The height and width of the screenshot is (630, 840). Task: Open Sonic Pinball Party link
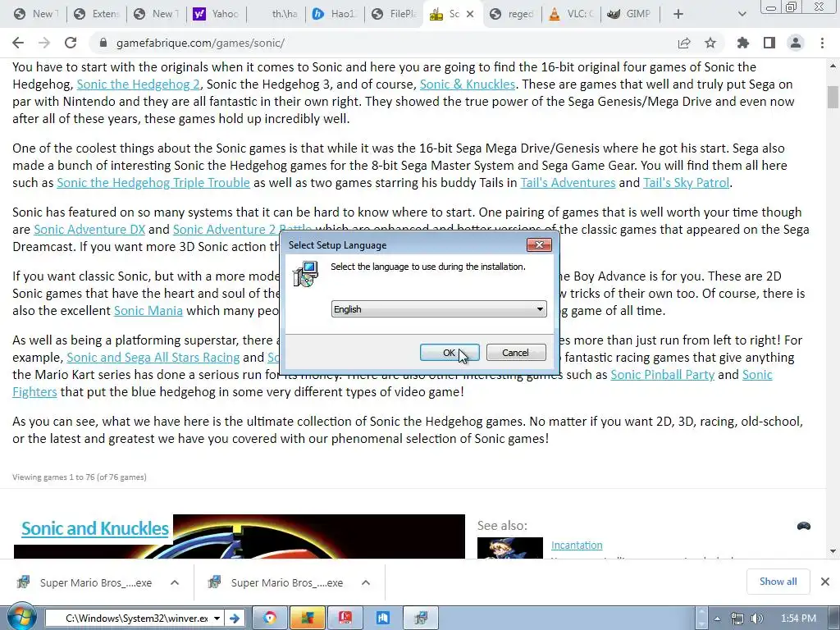click(x=663, y=374)
